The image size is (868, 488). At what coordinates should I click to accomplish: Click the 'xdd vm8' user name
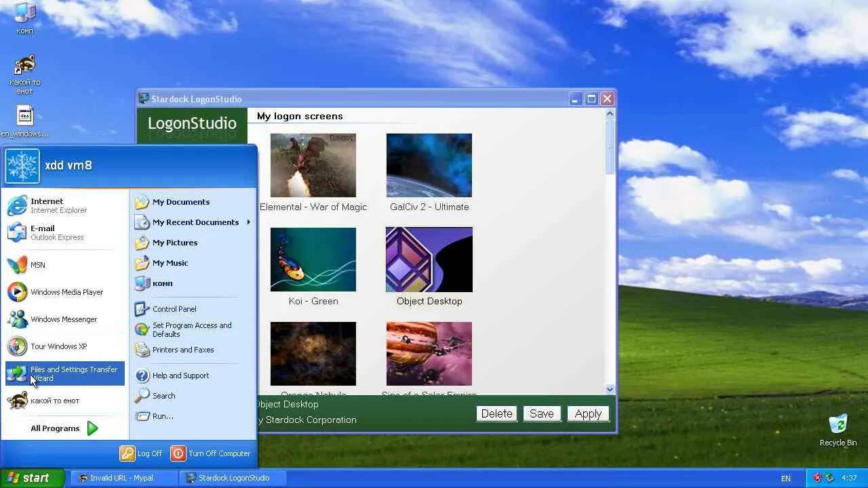pyautogui.click(x=68, y=165)
